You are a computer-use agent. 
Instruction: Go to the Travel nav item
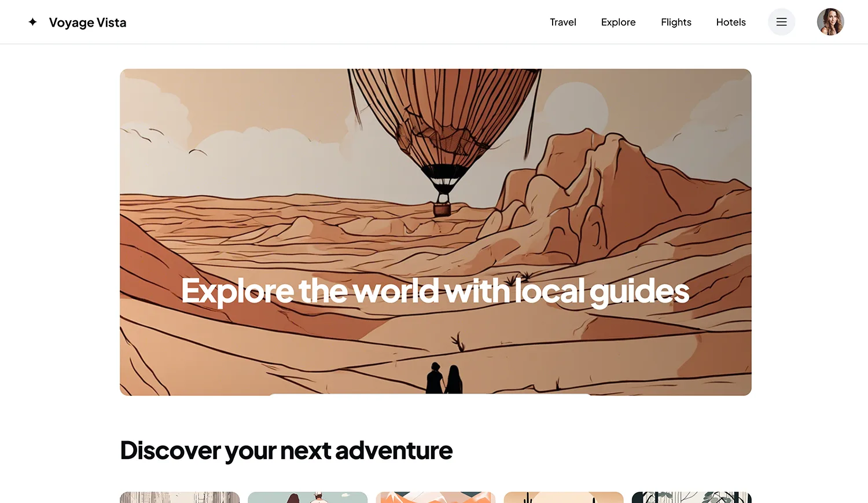563,22
